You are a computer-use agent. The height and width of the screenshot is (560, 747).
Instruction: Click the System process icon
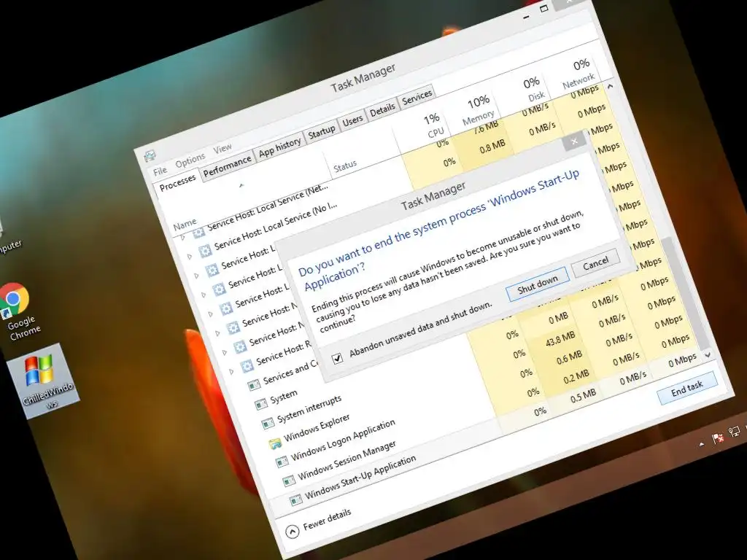pos(260,404)
